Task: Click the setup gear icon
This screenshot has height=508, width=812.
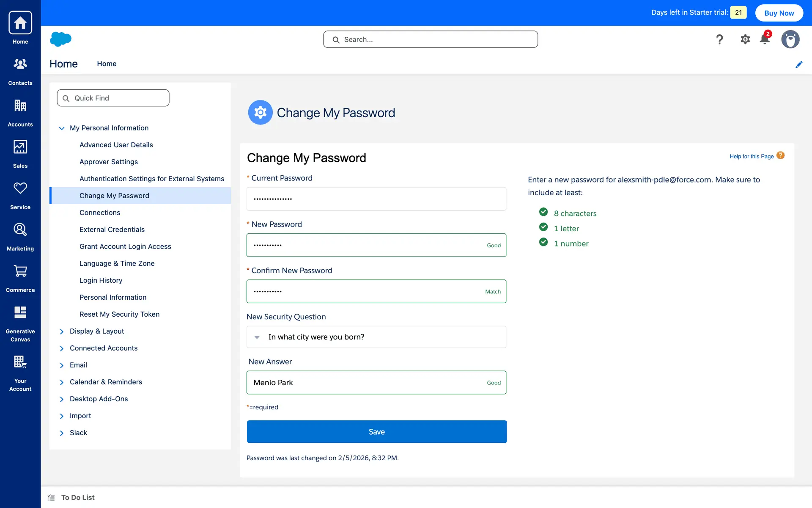Action: coord(745,39)
